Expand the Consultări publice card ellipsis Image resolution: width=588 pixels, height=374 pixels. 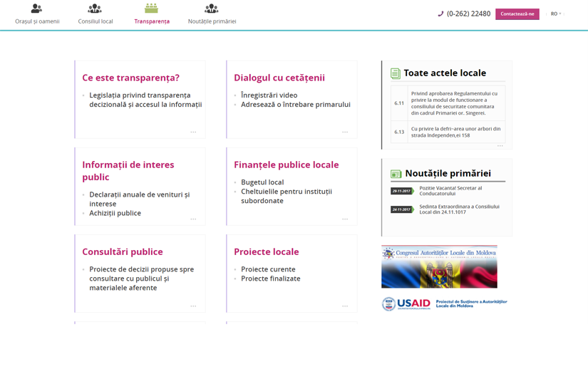pyautogui.click(x=193, y=306)
